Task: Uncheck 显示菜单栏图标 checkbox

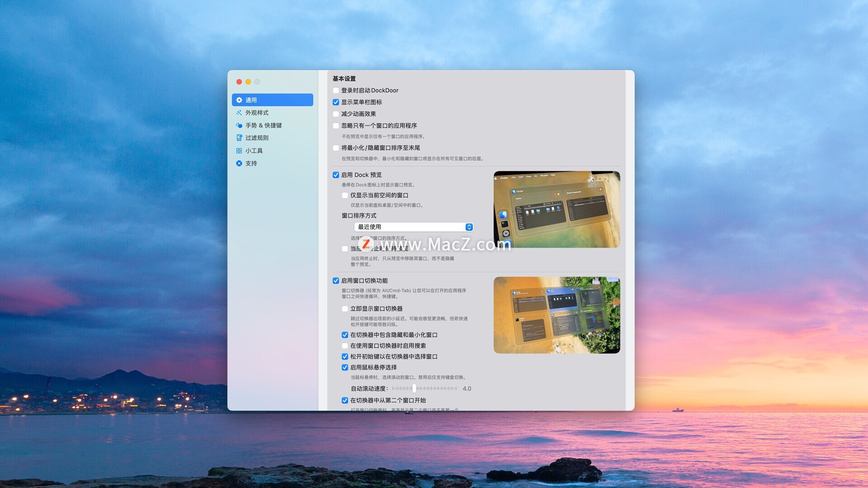Action: point(336,102)
